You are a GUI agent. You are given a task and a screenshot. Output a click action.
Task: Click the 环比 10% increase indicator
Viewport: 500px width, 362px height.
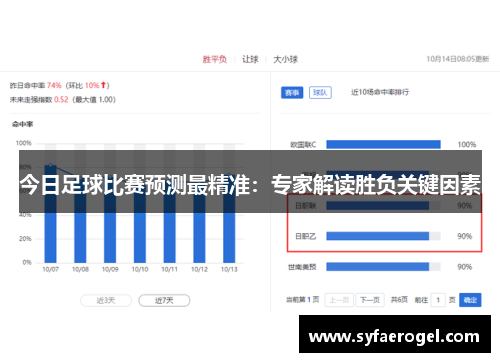click(87, 85)
